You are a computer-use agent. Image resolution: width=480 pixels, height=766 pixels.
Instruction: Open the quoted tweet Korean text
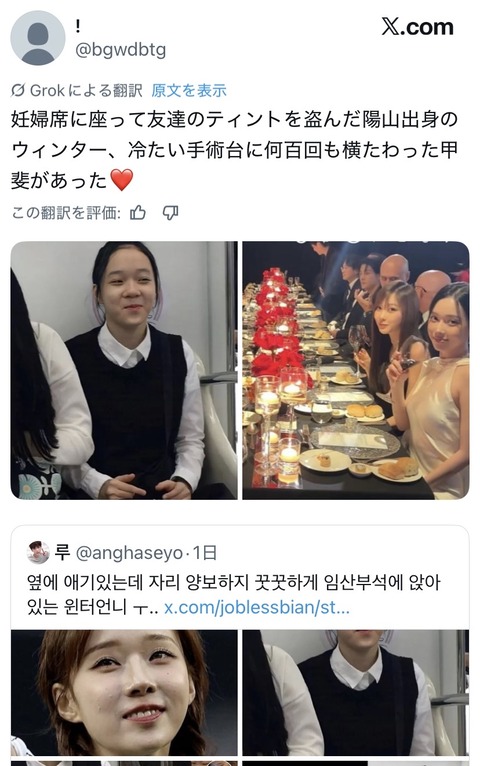tap(233, 595)
